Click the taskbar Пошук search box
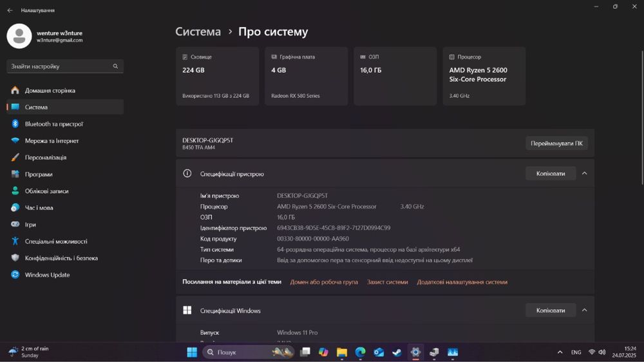Screen dimensions: 644x362 point(249,352)
